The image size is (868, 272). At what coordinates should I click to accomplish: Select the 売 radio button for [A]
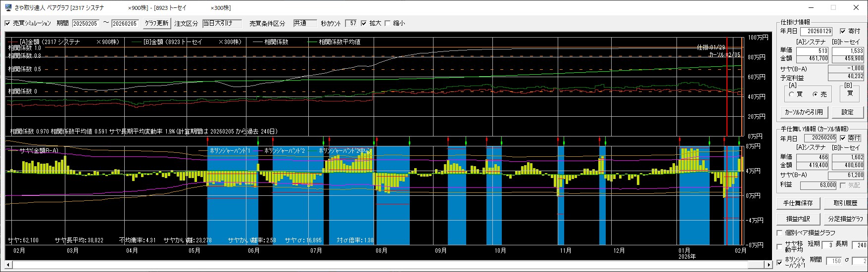pos(815,94)
